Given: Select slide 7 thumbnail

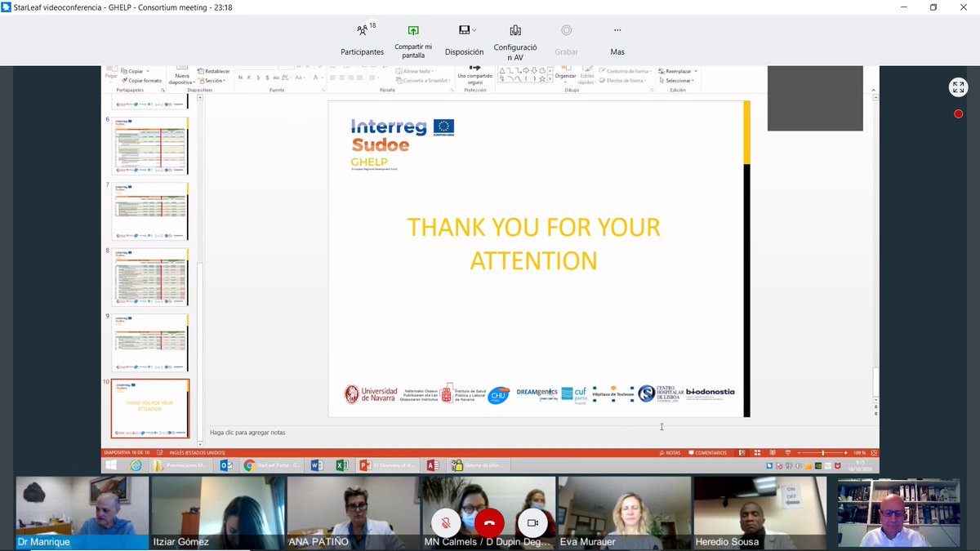Looking at the screenshot, I should (x=150, y=211).
